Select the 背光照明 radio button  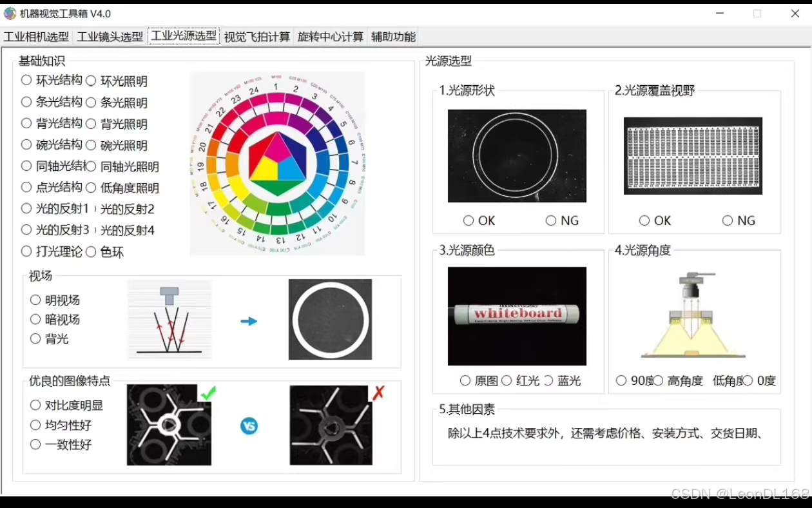click(90, 123)
